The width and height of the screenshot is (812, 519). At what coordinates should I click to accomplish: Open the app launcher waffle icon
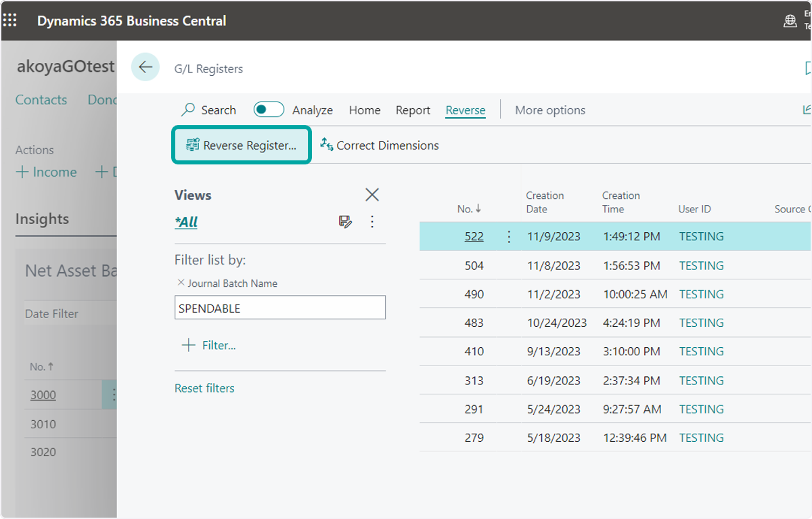pyautogui.click(x=10, y=20)
